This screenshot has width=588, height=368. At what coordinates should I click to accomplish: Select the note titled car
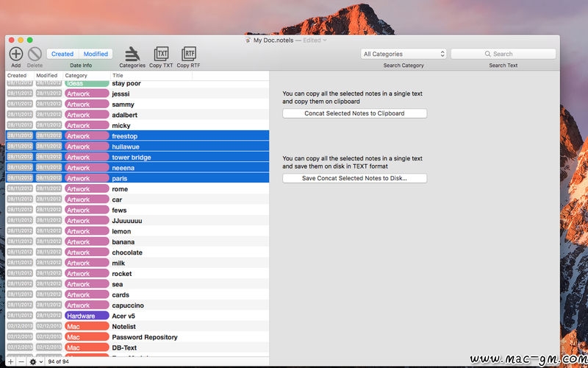coord(137,199)
